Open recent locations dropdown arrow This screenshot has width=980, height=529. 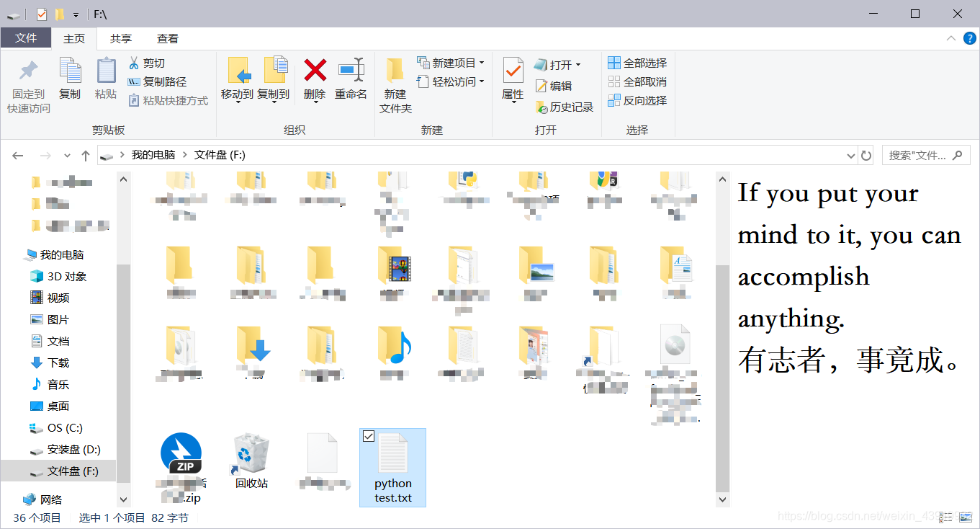click(x=68, y=156)
